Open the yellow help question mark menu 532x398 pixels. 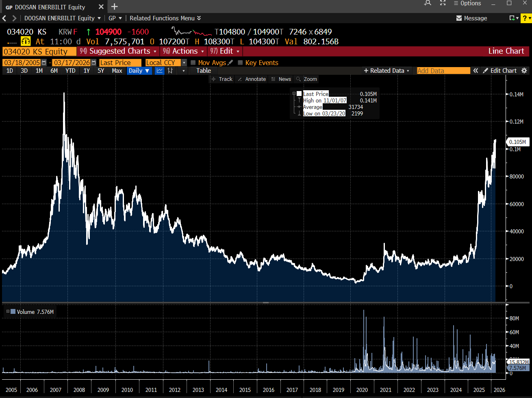tap(526, 18)
